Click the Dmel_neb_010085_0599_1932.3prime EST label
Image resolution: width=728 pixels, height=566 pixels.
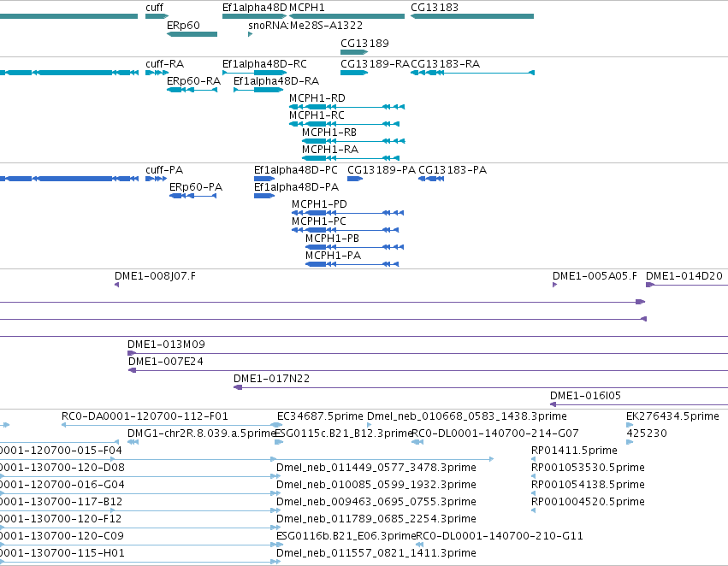pyautogui.click(x=376, y=486)
